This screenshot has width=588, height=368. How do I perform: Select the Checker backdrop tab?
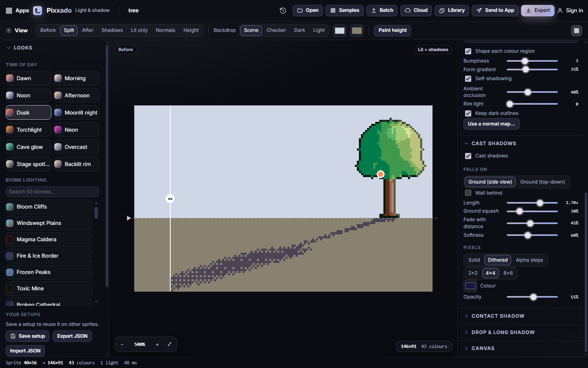click(x=276, y=31)
